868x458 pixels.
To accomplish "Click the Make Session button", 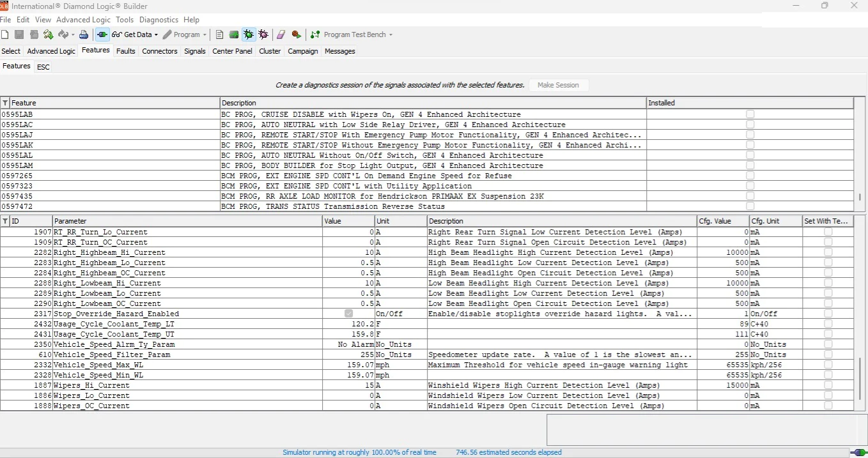I will coord(558,85).
